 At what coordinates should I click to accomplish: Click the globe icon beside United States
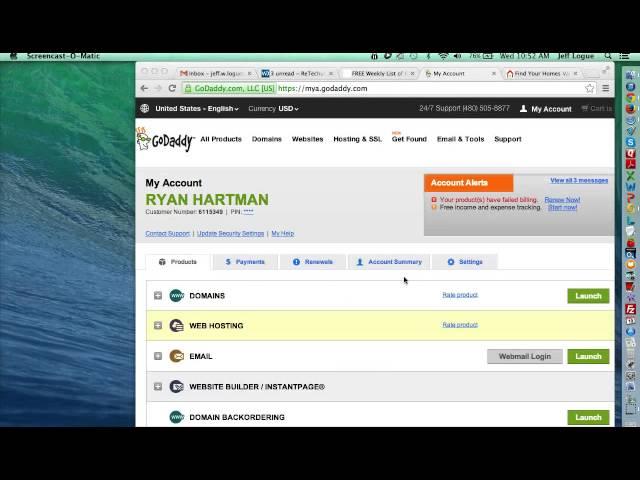click(144, 109)
